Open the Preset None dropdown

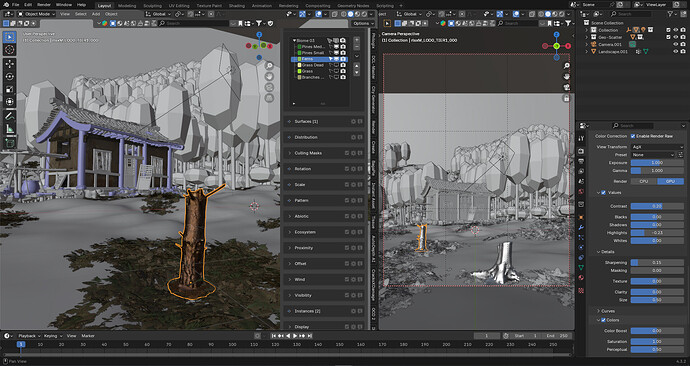[652, 155]
